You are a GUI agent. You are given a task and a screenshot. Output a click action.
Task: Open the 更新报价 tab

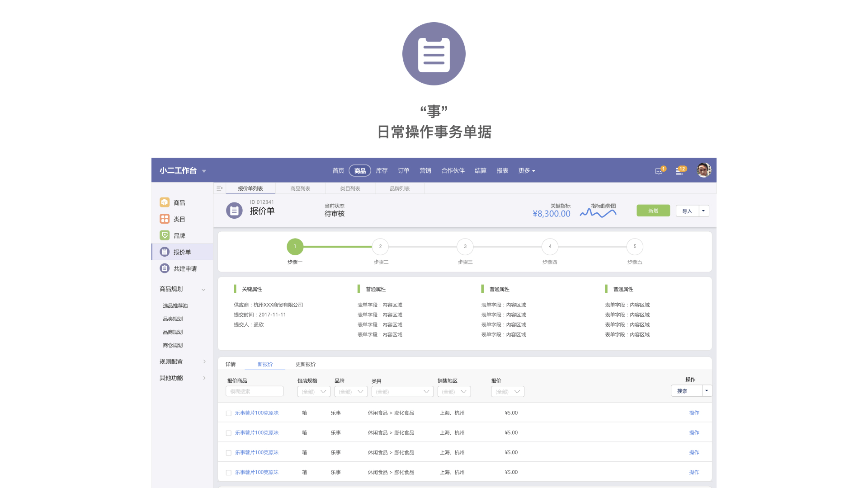click(x=306, y=364)
